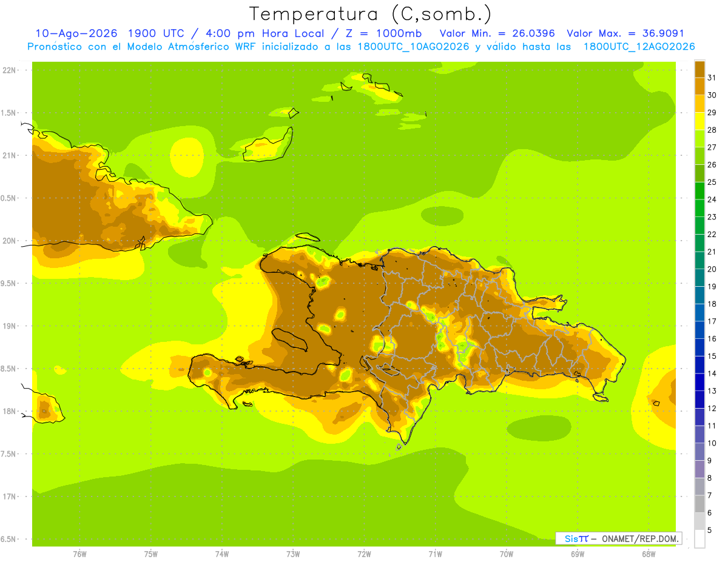Pick the gray legend band between 6 and 7
728x562 pixels.
coord(699,504)
